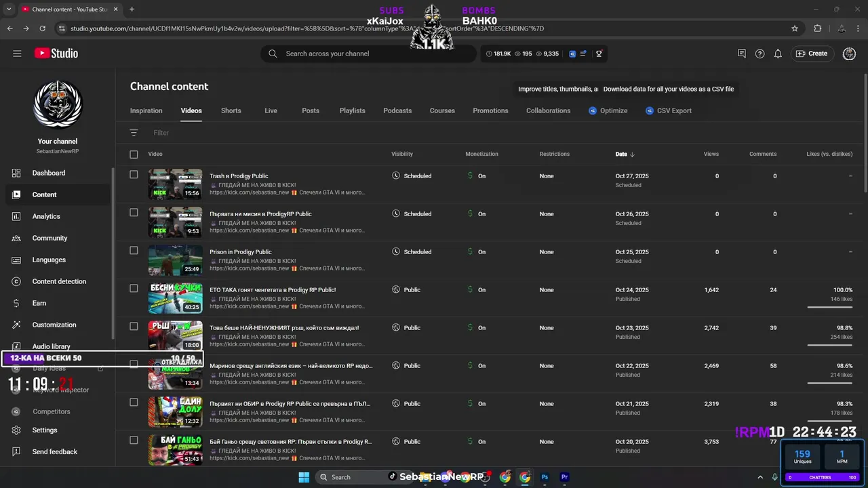Open Scheduled visibility for Oct 26 video
This screenshot has height=488, width=868.
pyautogui.click(x=412, y=214)
